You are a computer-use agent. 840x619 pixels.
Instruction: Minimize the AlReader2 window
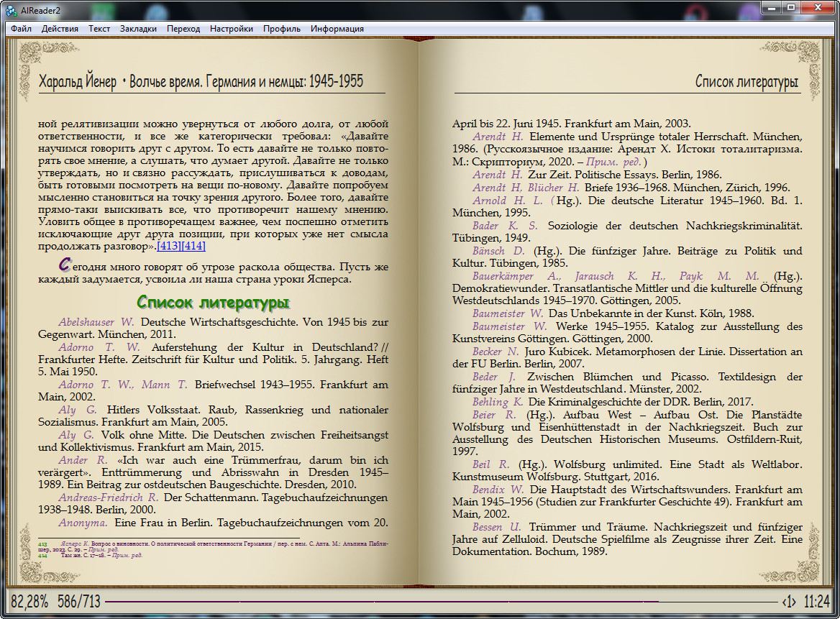[772, 7]
